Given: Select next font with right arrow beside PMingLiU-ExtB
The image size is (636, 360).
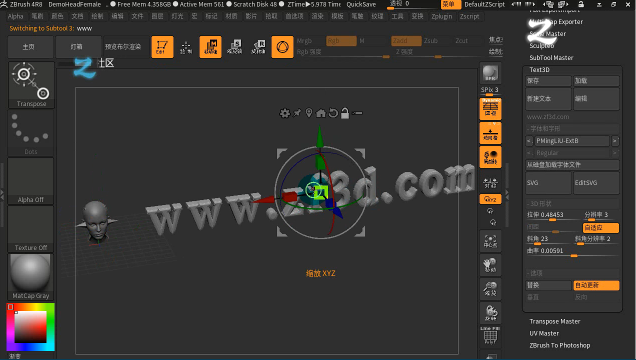Looking at the screenshot, I should pyautogui.click(x=615, y=141).
